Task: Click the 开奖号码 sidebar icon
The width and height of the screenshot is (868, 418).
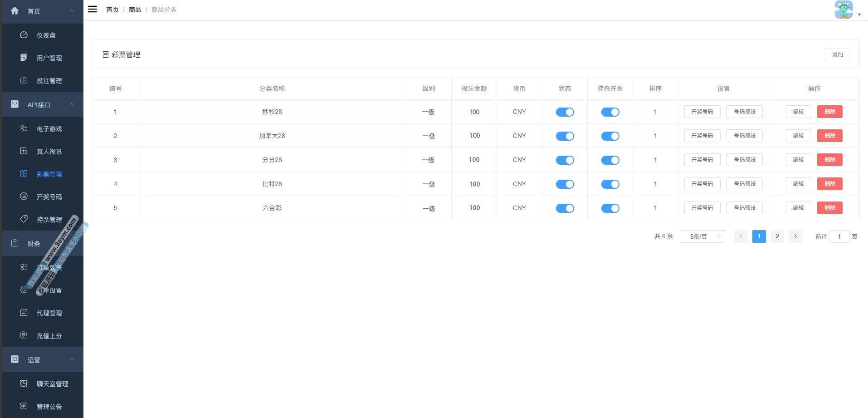Action: tap(24, 197)
